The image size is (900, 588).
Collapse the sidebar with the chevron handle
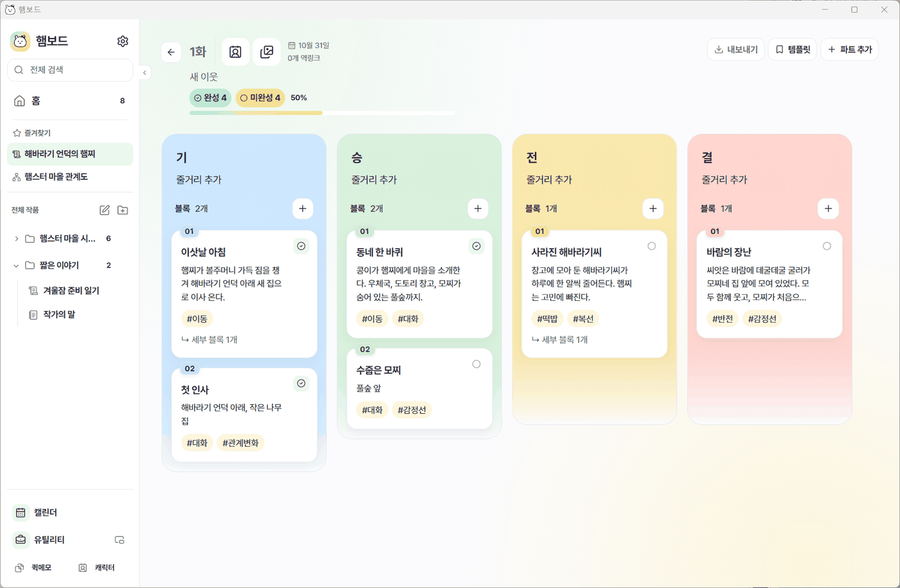[x=145, y=73]
